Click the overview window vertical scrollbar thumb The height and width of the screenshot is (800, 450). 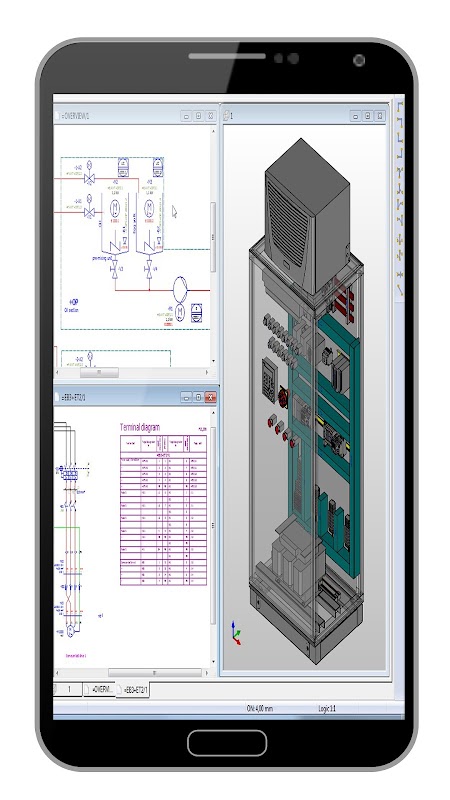click(213, 237)
